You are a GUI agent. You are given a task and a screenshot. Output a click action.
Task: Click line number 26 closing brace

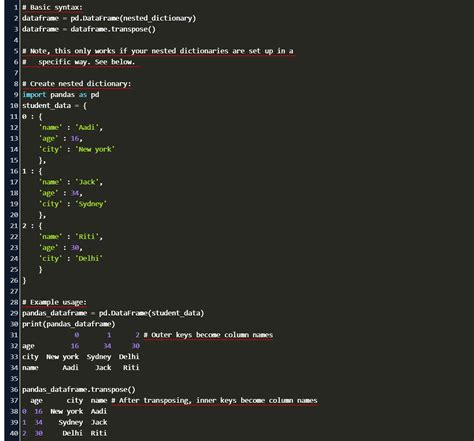pyautogui.click(x=14, y=280)
